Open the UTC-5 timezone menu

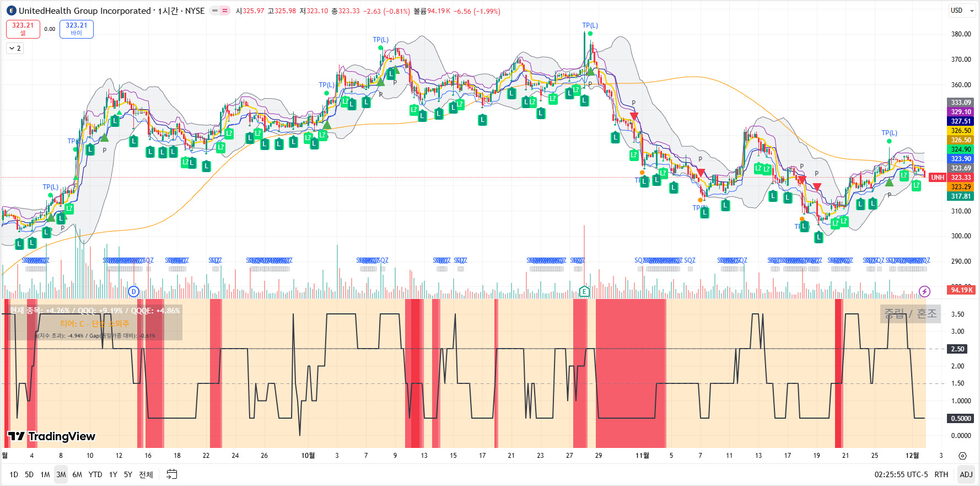[x=901, y=474]
